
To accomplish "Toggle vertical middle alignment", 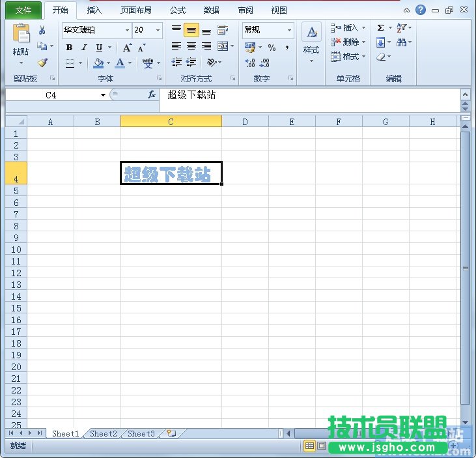I will (x=191, y=30).
